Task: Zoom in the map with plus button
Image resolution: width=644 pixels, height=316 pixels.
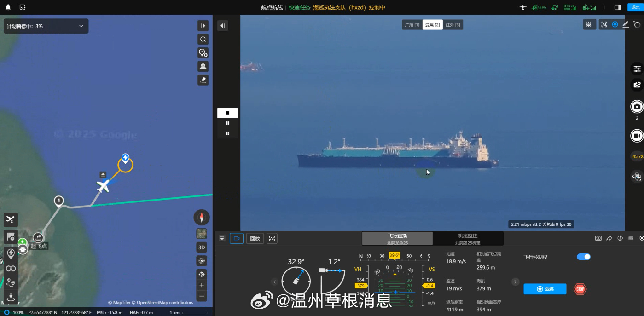Action: [202, 285]
